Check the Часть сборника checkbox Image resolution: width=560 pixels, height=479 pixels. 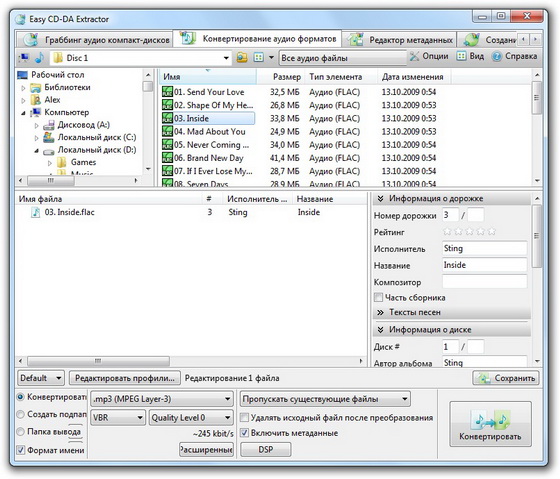pyautogui.click(x=378, y=298)
